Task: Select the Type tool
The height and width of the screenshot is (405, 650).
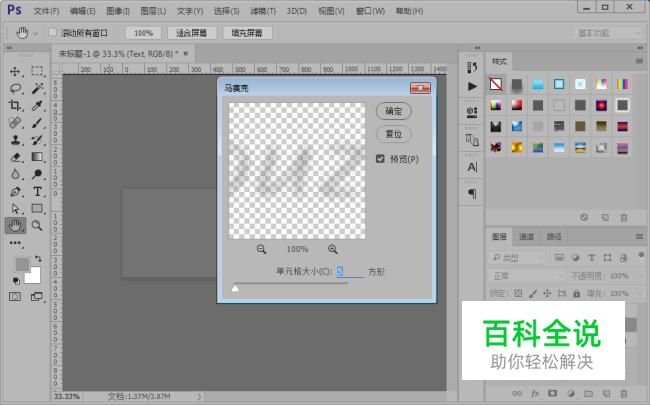Action: (x=37, y=192)
